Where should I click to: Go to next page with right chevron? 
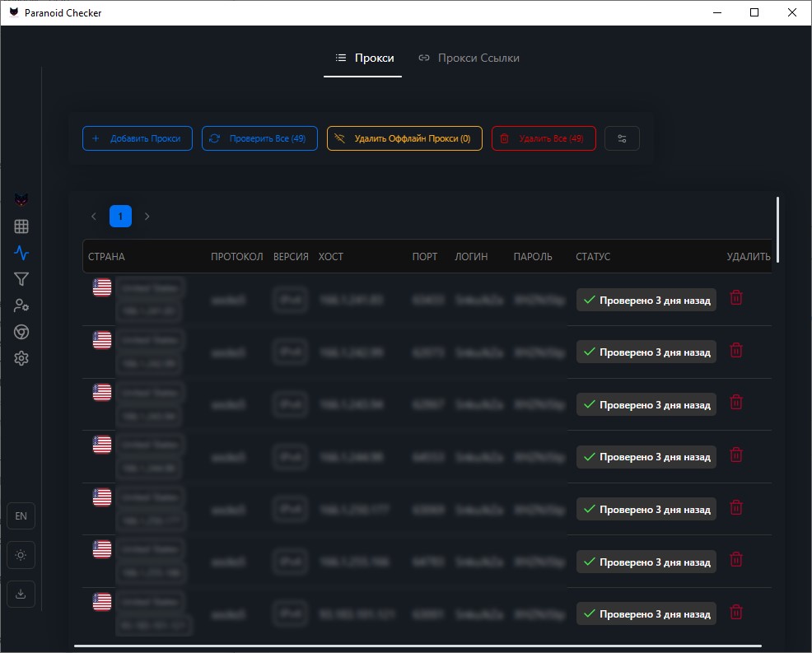tap(147, 217)
